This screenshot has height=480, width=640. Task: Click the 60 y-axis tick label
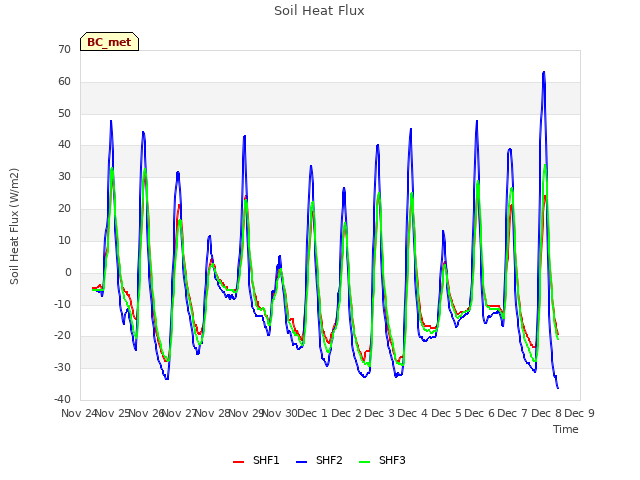pyautogui.click(x=64, y=81)
